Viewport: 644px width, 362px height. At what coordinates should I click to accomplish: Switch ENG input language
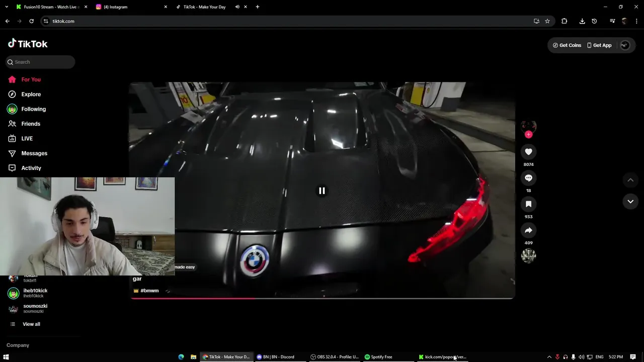(599, 357)
